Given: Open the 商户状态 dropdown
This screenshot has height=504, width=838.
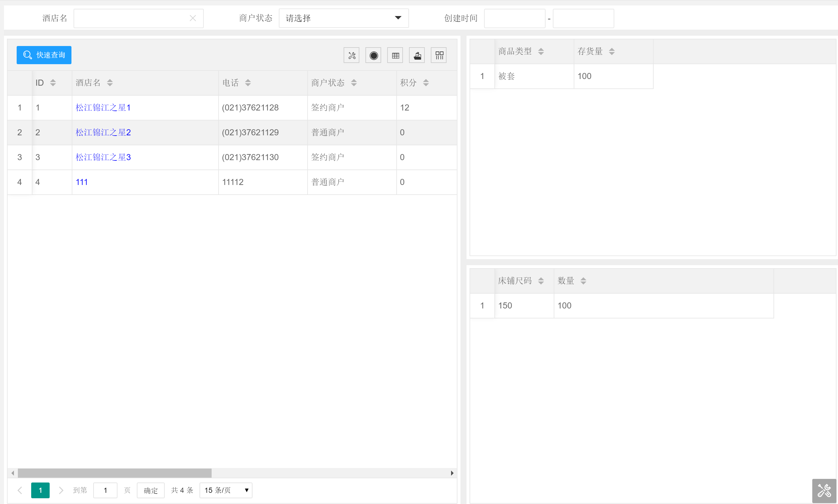Looking at the screenshot, I should click(343, 18).
